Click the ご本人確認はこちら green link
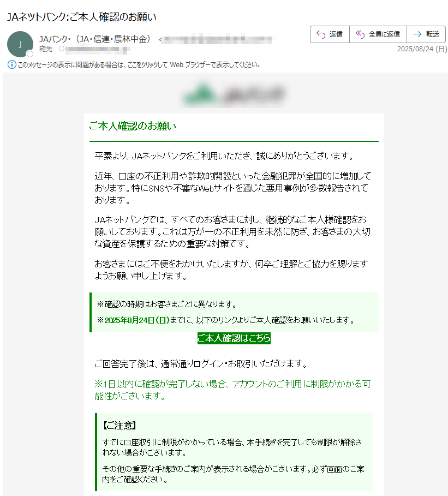Viewport: 448px width, 496px height. 234,338
